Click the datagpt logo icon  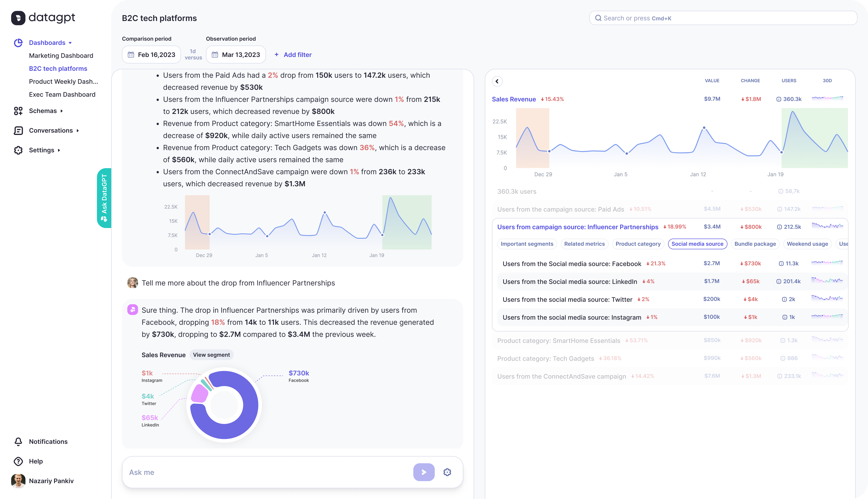pyautogui.click(x=18, y=18)
